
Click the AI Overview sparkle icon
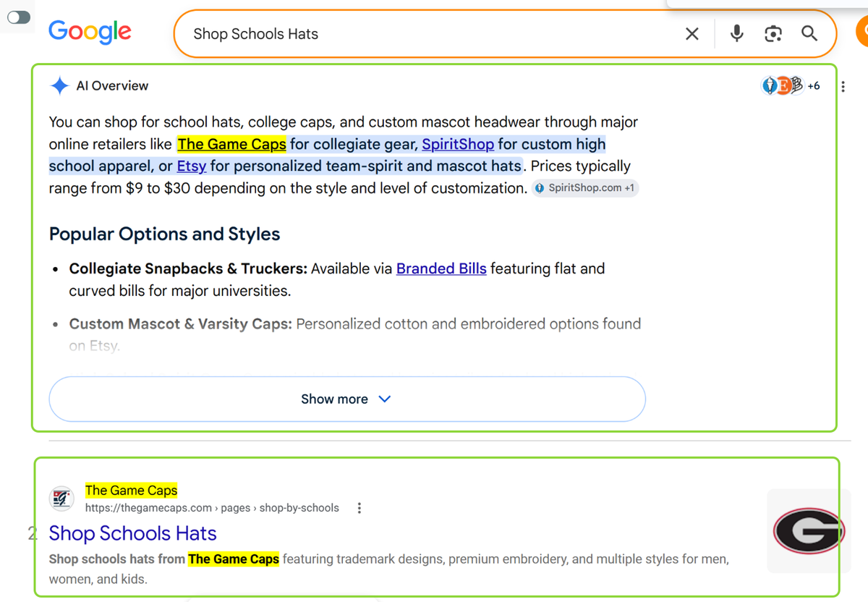tap(59, 86)
